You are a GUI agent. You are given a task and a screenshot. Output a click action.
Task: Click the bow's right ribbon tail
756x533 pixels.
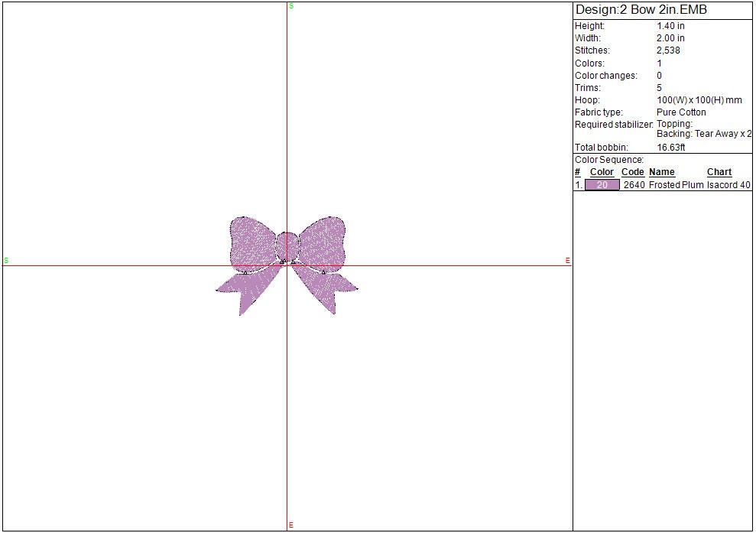[327, 291]
